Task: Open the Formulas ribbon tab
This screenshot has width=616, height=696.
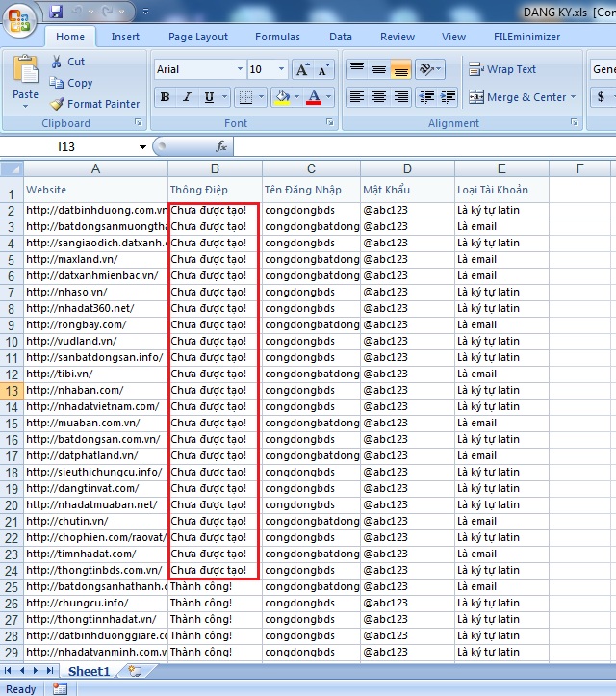Action: point(277,37)
